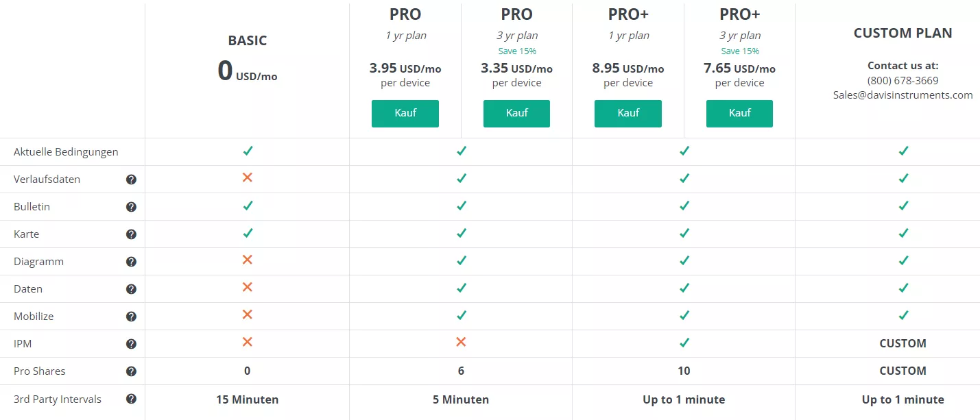The height and width of the screenshot is (420, 980).
Task: Open help icon next to Verlaufsdaten
Action: [x=131, y=180]
